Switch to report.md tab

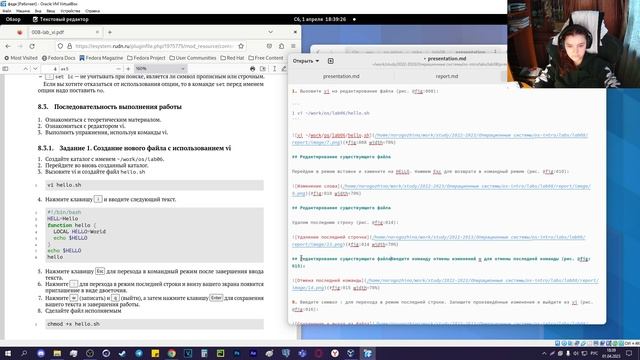click(x=447, y=76)
